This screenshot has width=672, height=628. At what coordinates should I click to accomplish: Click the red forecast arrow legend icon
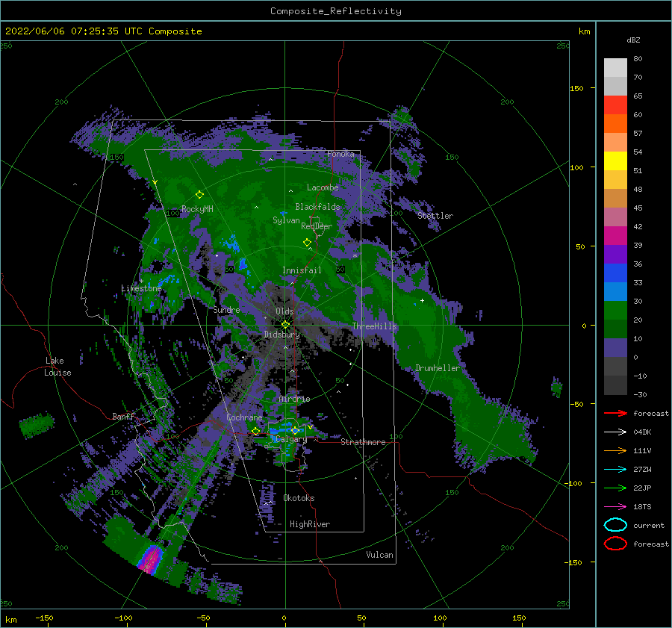pyautogui.click(x=615, y=413)
